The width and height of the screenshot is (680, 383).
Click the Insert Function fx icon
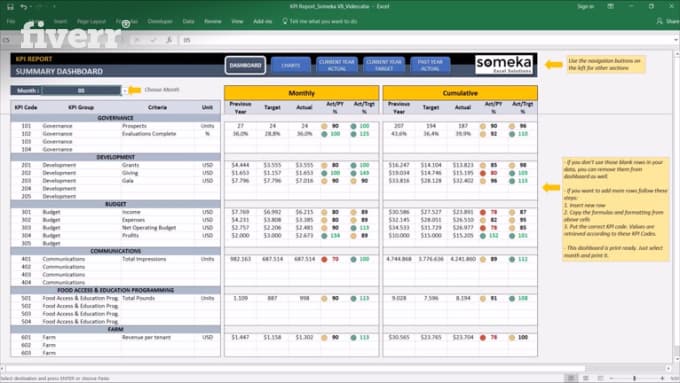coord(169,40)
